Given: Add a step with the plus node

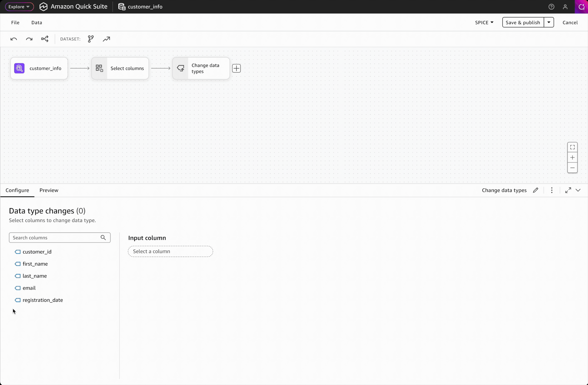Looking at the screenshot, I should (236, 68).
